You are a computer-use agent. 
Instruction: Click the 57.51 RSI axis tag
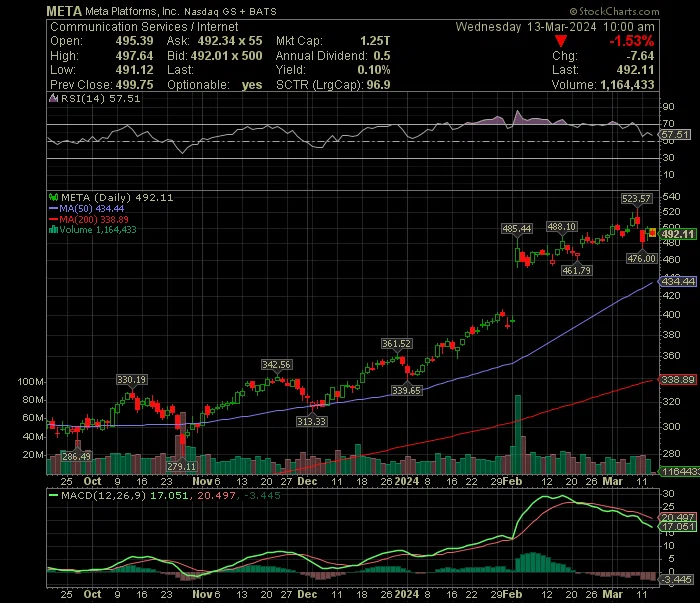[675, 135]
